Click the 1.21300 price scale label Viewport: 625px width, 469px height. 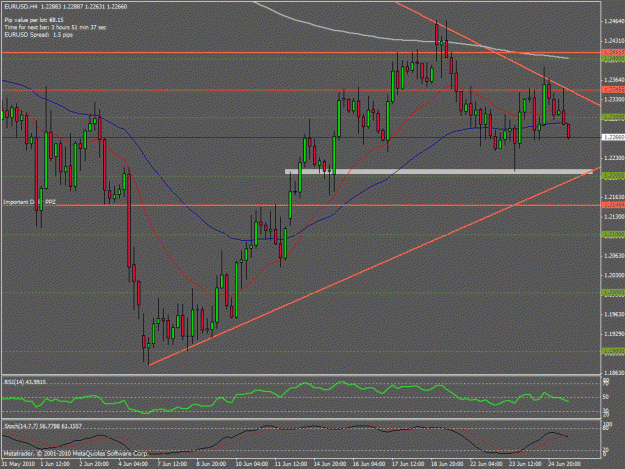(614, 217)
